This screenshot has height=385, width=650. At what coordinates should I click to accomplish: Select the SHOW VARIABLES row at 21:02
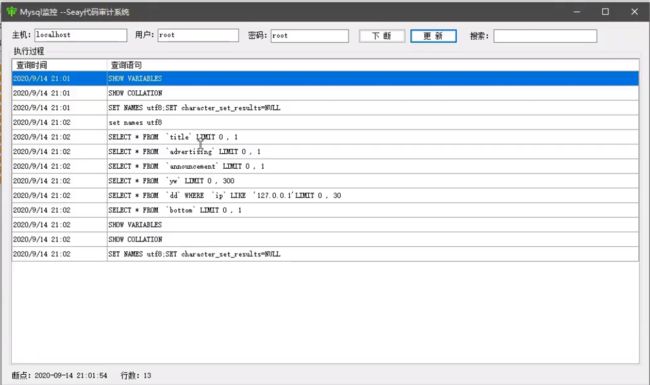pyautogui.click(x=325, y=225)
